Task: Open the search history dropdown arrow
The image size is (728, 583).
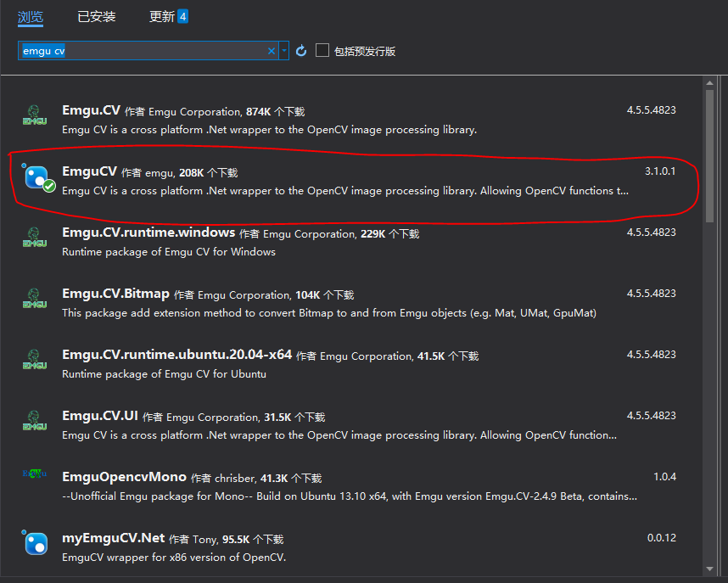Action: pos(284,51)
